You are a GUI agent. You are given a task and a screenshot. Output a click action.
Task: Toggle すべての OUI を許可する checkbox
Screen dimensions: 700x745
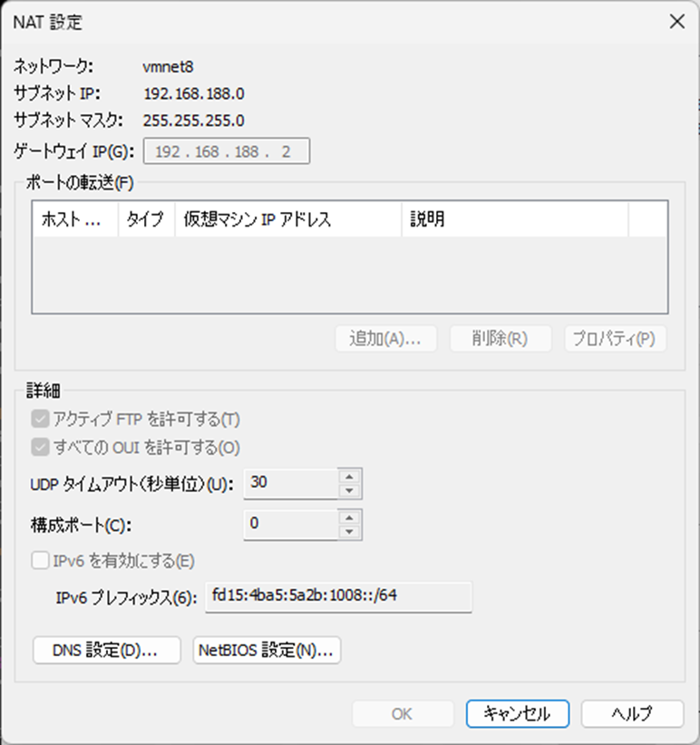(41, 447)
